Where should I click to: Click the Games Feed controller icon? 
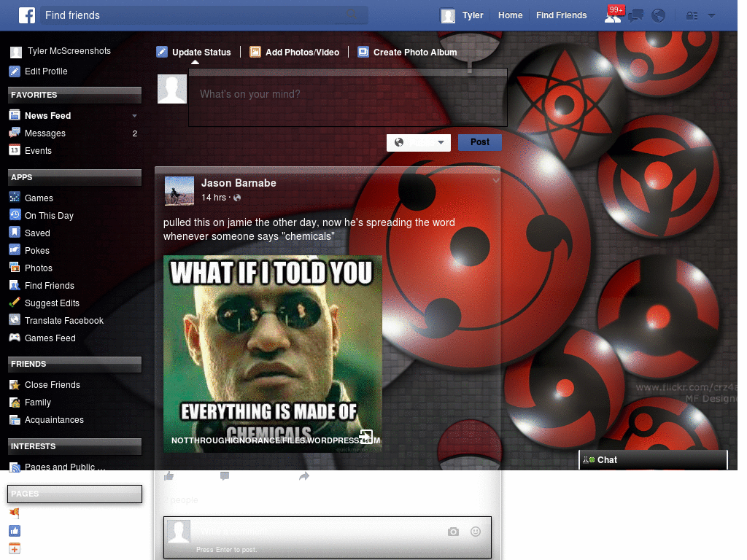(x=15, y=338)
